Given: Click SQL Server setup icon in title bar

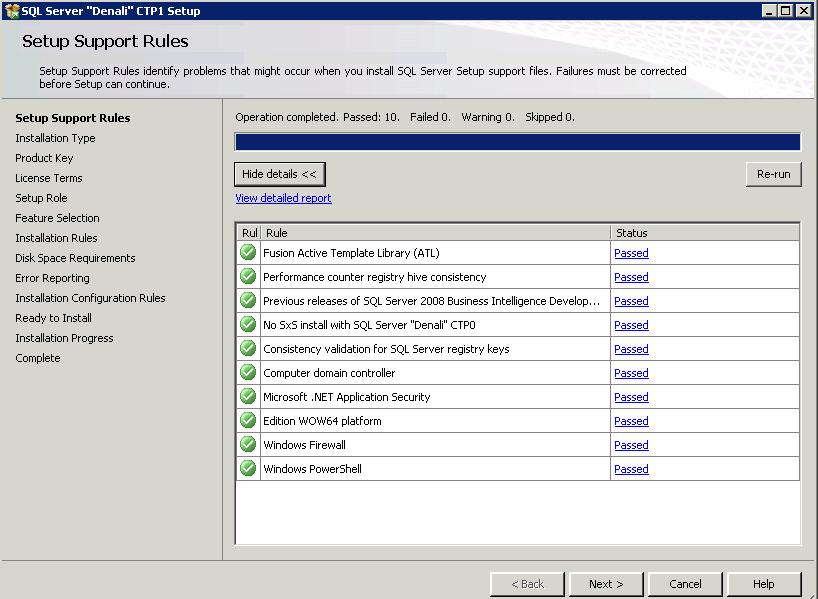Looking at the screenshot, I should (11, 11).
